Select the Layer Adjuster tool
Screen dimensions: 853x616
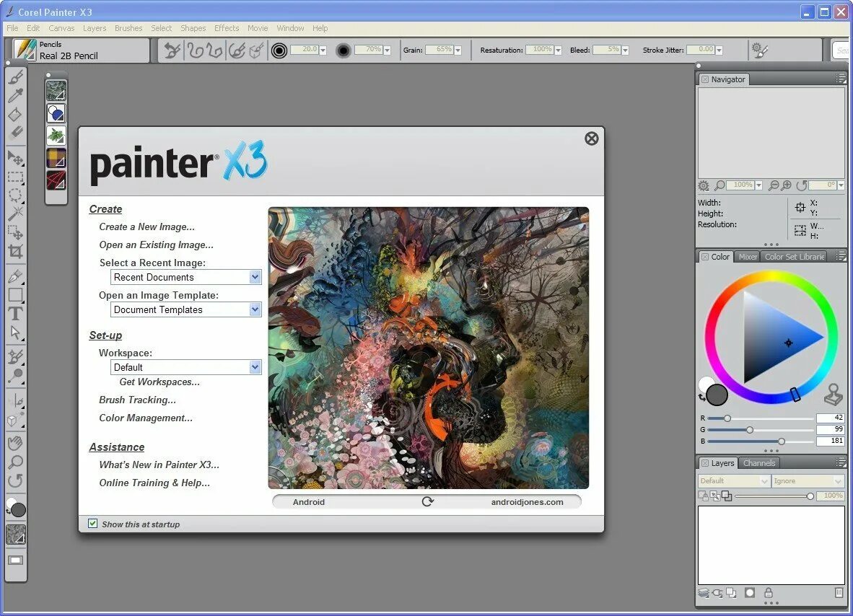pyautogui.click(x=15, y=158)
